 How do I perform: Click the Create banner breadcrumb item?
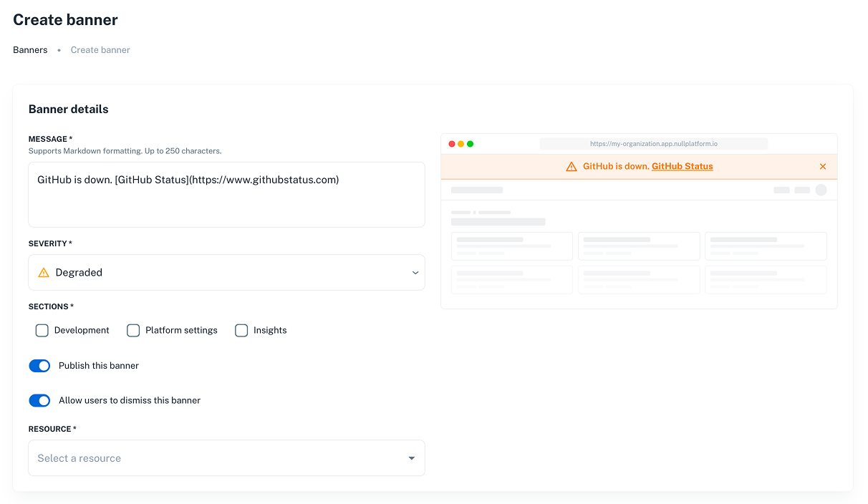pyautogui.click(x=100, y=50)
